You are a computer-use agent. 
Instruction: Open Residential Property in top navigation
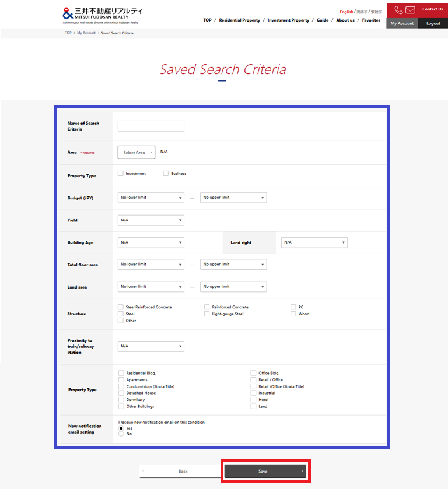coord(239,20)
